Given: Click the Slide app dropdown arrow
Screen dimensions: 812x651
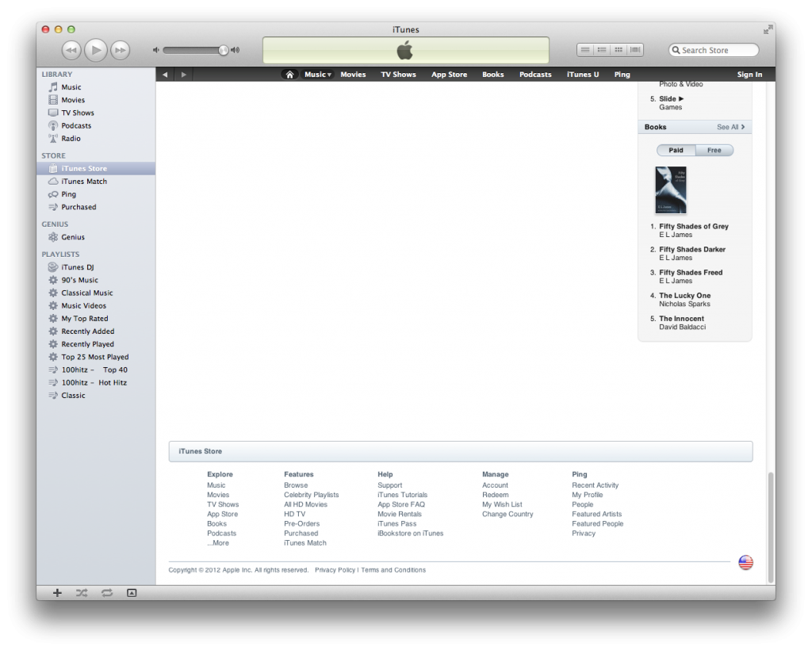Looking at the screenshot, I should click(681, 99).
